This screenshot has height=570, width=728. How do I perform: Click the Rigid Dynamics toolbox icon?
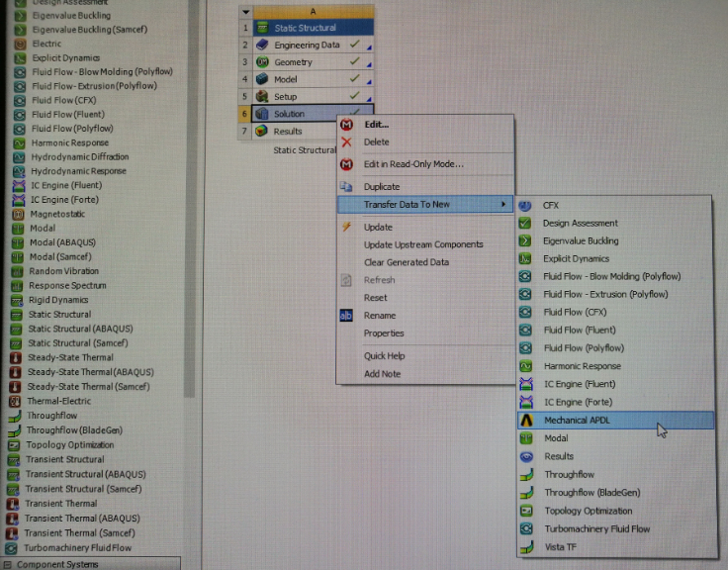pyautogui.click(x=17, y=300)
